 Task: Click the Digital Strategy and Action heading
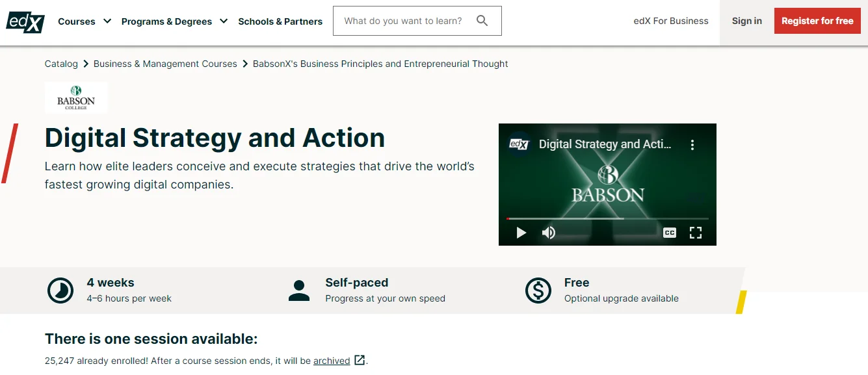(215, 138)
